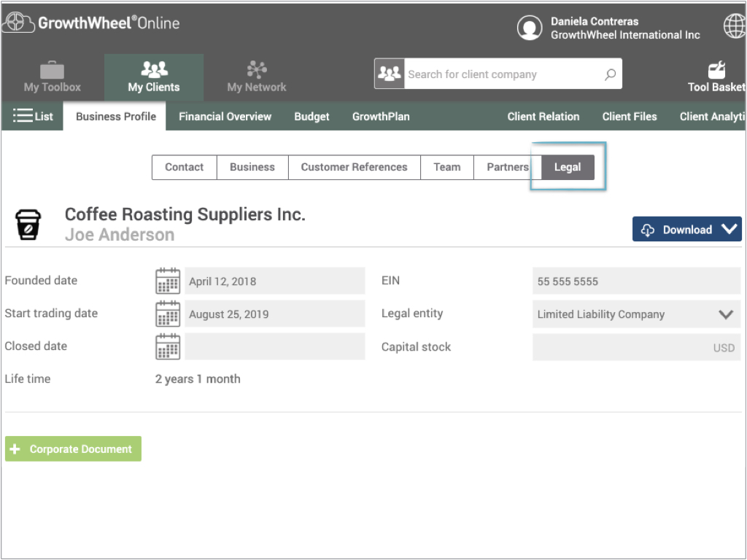
Task: Open the Daniela Contreras user avatar
Action: tap(530, 28)
